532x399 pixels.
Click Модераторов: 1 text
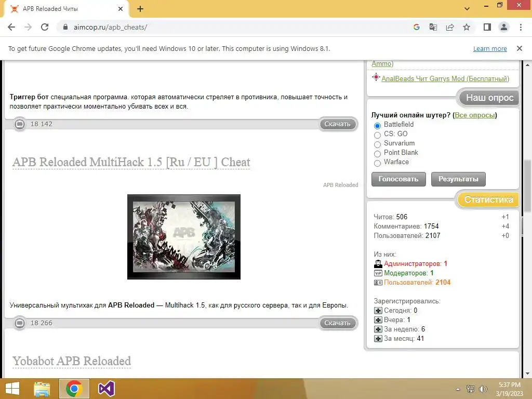tap(409, 273)
